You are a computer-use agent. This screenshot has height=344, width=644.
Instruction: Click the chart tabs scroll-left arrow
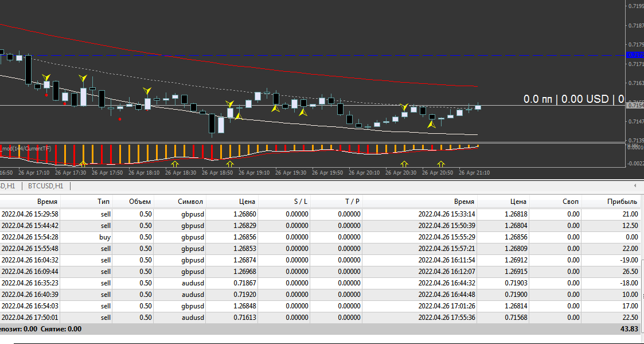635,186
